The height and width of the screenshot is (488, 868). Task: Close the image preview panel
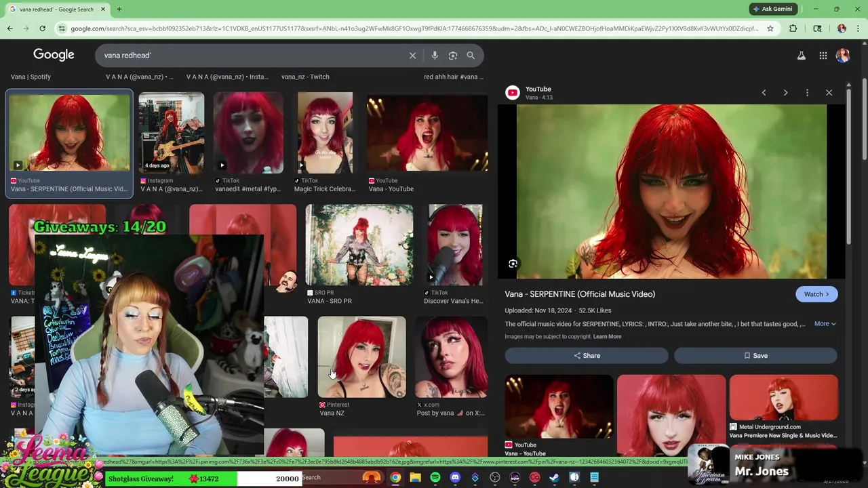(x=829, y=93)
